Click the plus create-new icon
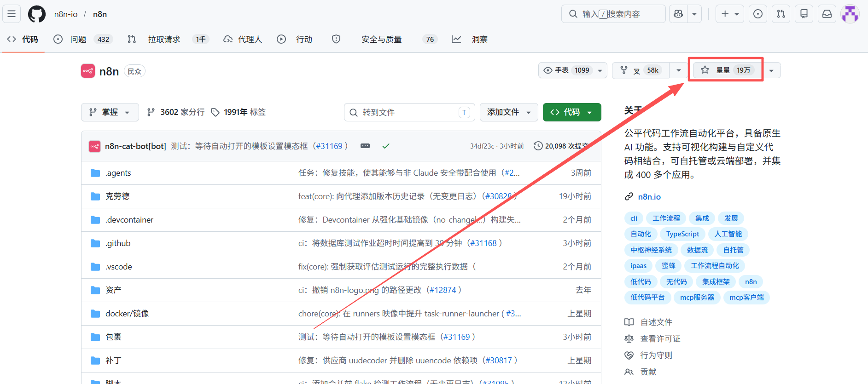The height and width of the screenshot is (384, 868). (x=725, y=14)
